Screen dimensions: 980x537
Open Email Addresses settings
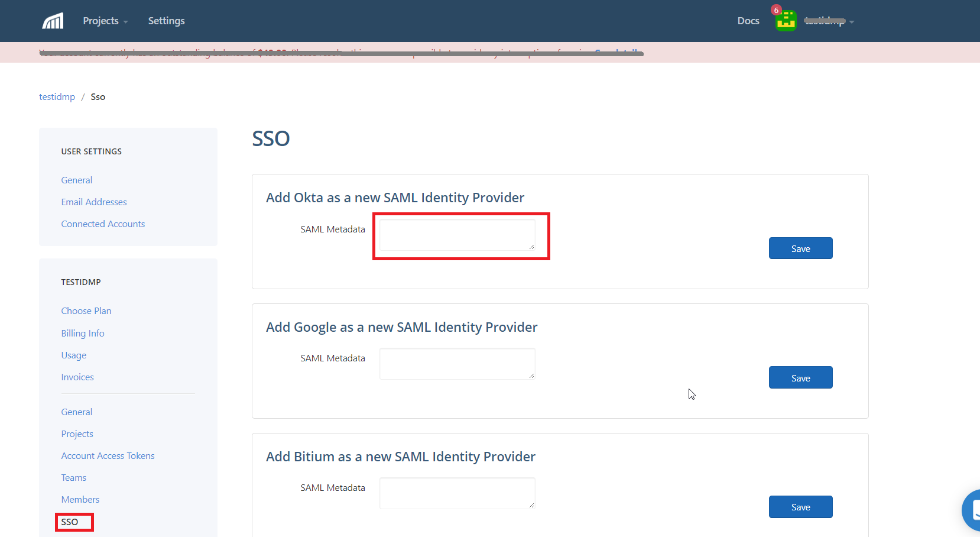[94, 202]
